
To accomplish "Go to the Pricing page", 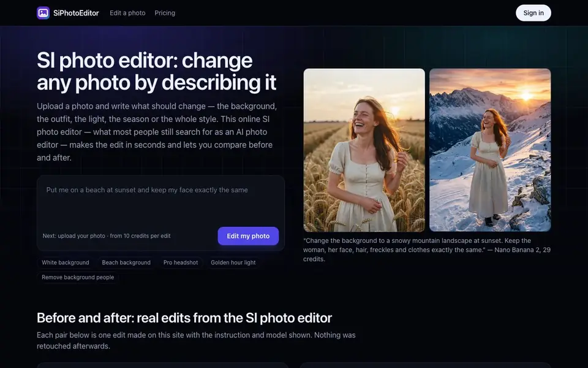I will (165, 13).
